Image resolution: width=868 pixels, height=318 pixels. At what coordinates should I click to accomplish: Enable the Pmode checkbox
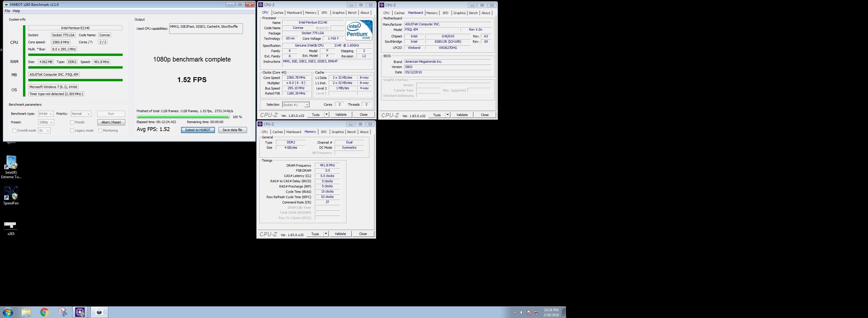(72, 122)
